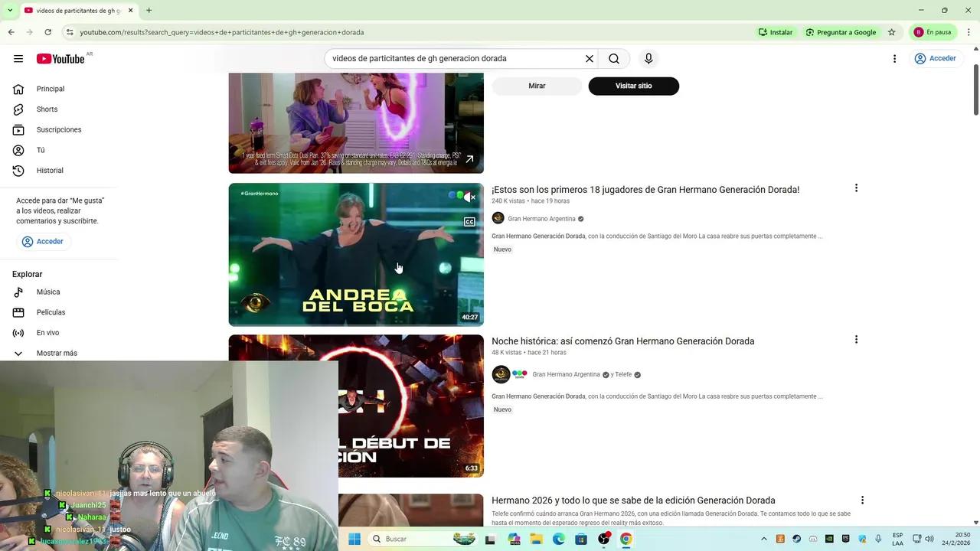
Task: Click the ad's Visitar sitio button
Action: click(633, 86)
